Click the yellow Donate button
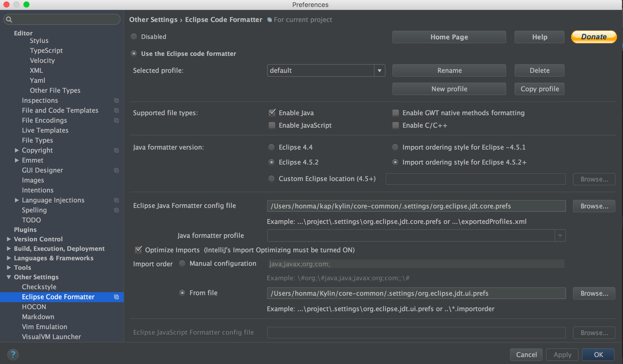Image resolution: width=623 pixels, height=364 pixels. coord(594,37)
